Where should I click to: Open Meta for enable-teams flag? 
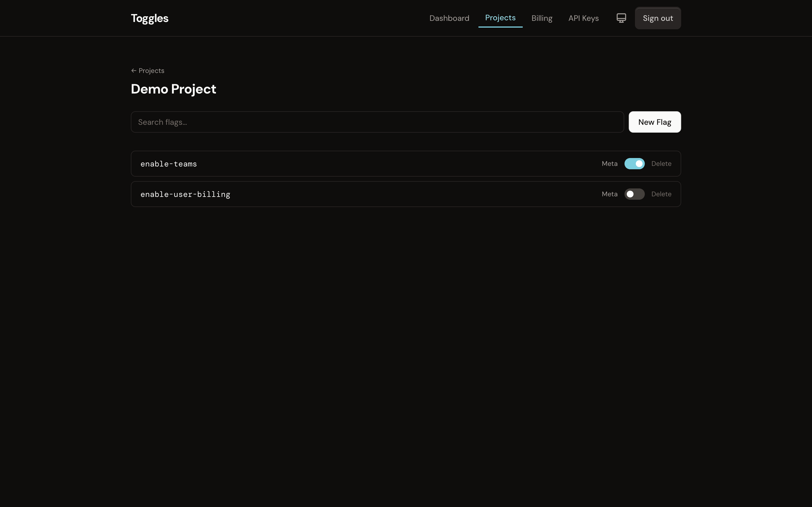click(x=609, y=164)
